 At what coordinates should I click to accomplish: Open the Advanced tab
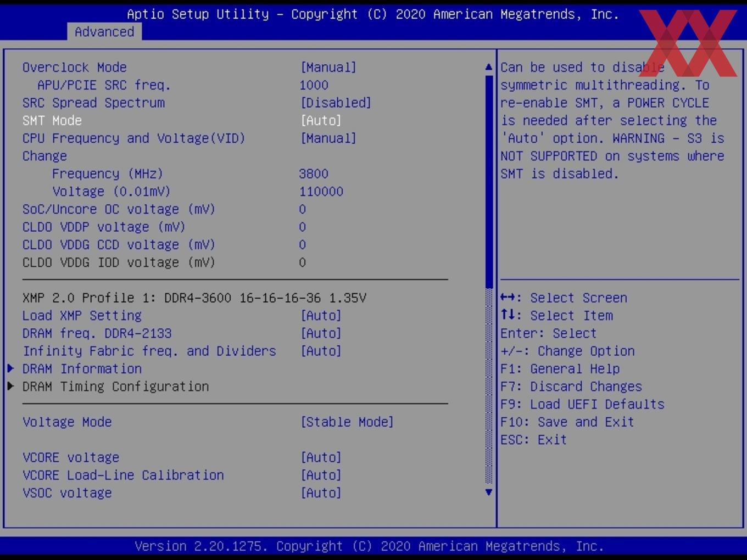coord(104,32)
